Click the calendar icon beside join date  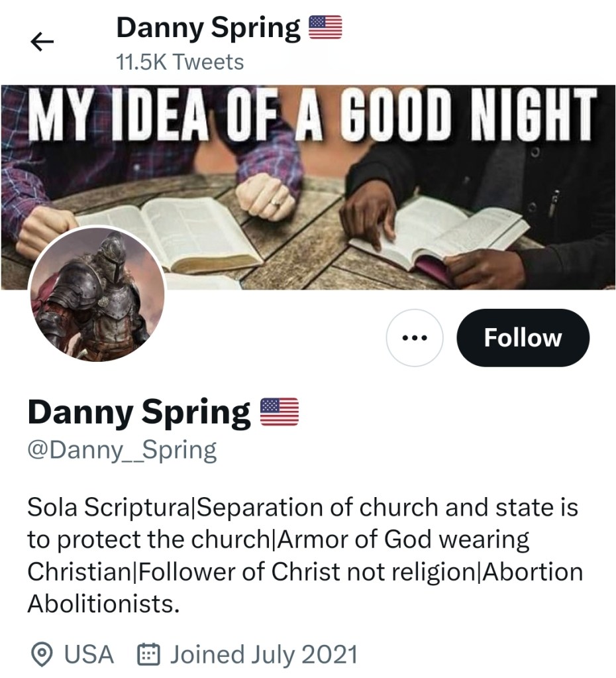(148, 655)
